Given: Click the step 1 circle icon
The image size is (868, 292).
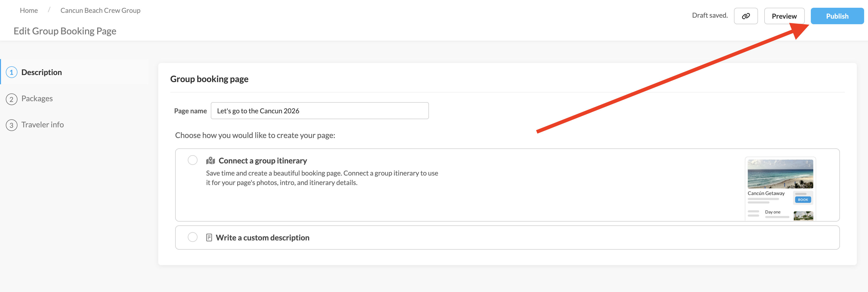Looking at the screenshot, I should tap(11, 72).
